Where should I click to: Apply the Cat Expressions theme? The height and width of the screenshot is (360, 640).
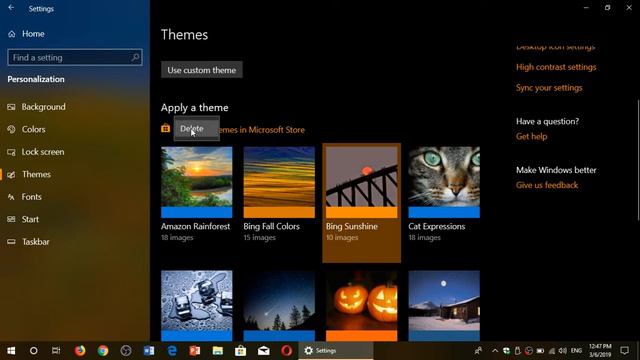click(444, 194)
